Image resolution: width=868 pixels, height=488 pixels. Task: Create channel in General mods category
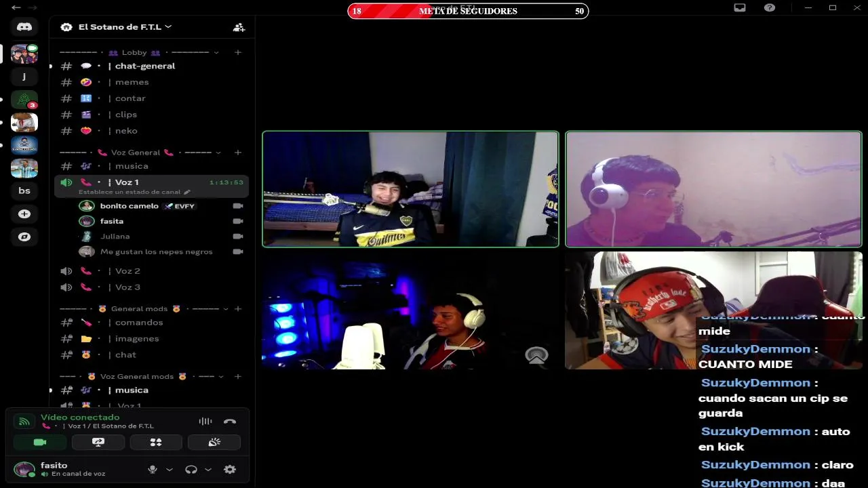tap(237, 308)
